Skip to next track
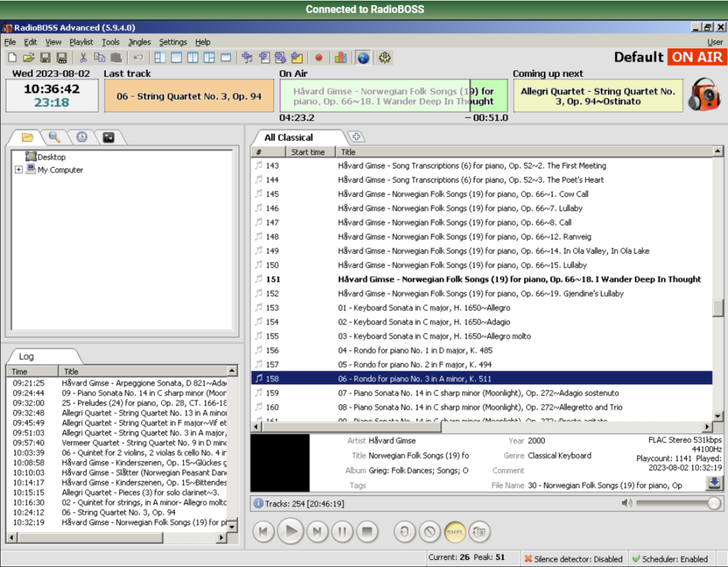Viewport: 728px width, 567px height. tap(317, 531)
